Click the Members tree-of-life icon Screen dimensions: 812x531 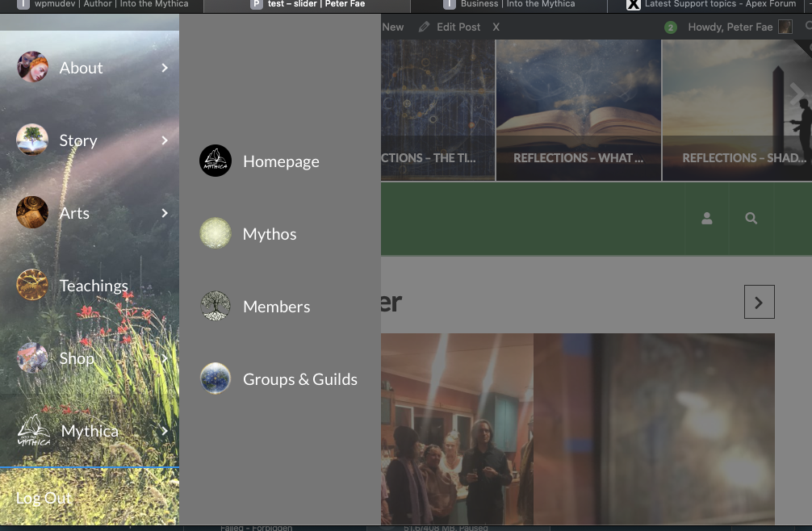[216, 306]
